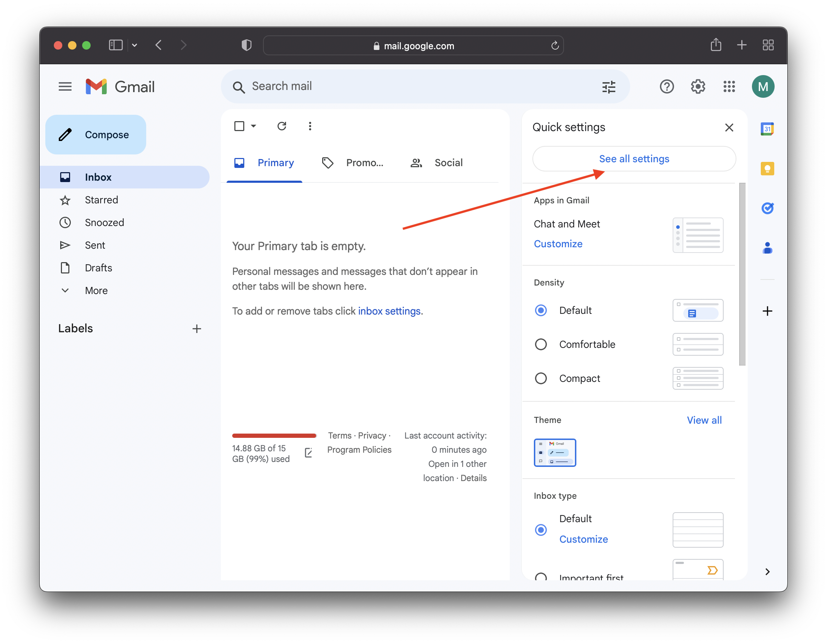Select Compact density option
This screenshot has width=827, height=644.
click(540, 378)
